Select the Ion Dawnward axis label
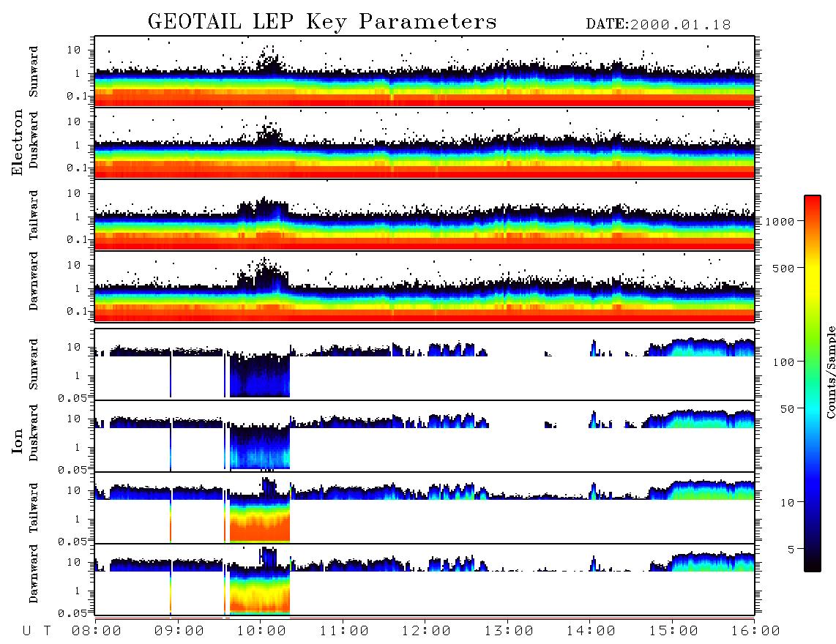Screen dimensions: 836x644 pyautogui.click(x=34, y=574)
